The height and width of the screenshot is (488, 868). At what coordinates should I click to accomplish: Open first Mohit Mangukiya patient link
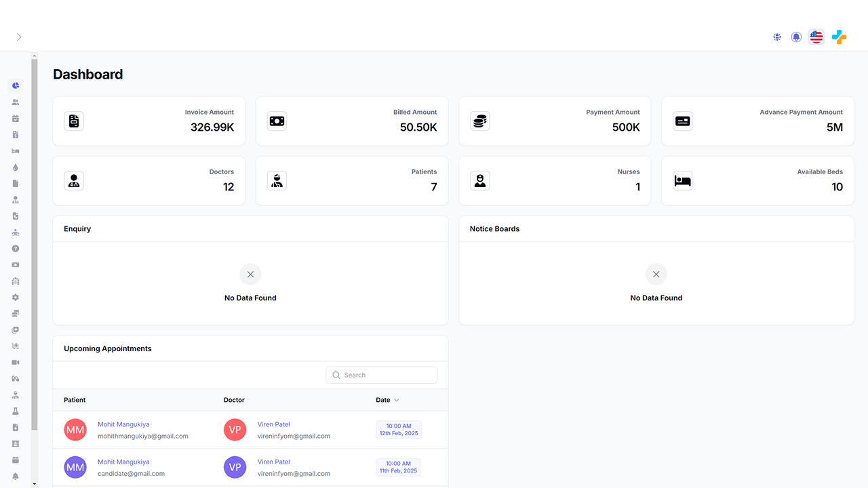(123, 424)
